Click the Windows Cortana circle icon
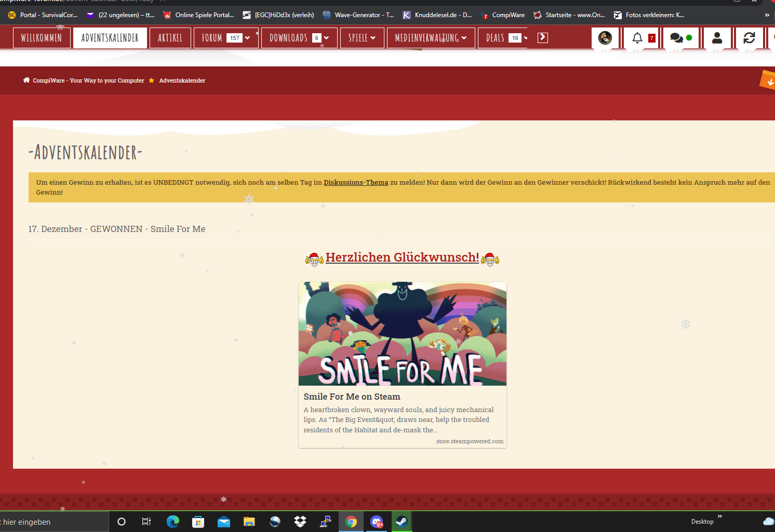The width and height of the screenshot is (775, 532). 122,522
